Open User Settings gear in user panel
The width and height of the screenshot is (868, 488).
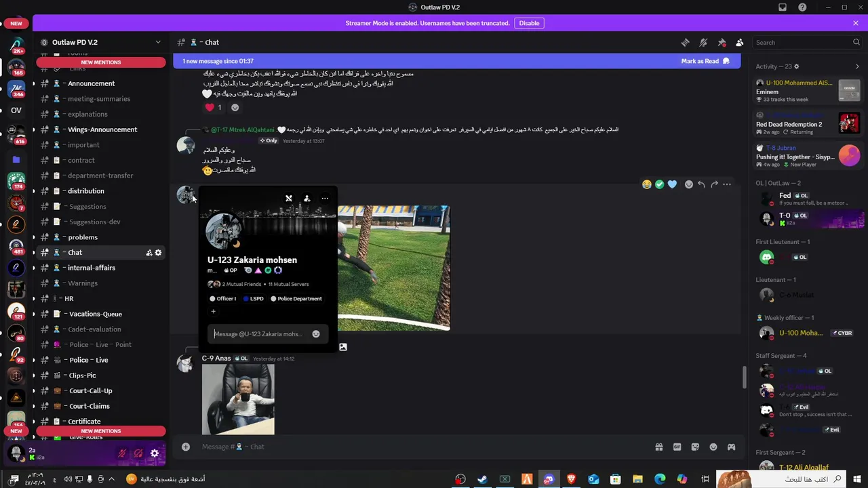click(x=155, y=453)
